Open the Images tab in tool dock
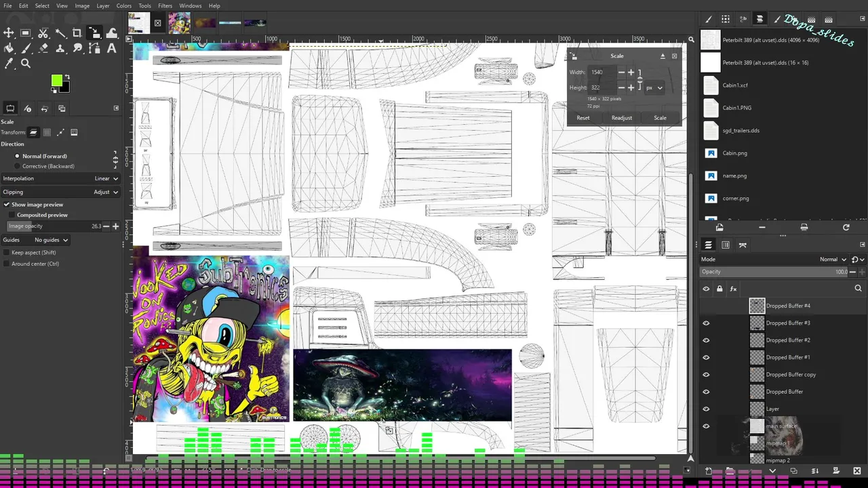The height and width of the screenshot is (488, 868). [62, 108]
